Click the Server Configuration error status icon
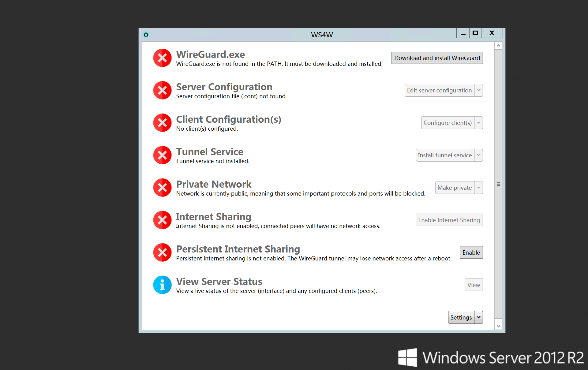Screen dimensions: 588x370 click(x=162, y=90)
